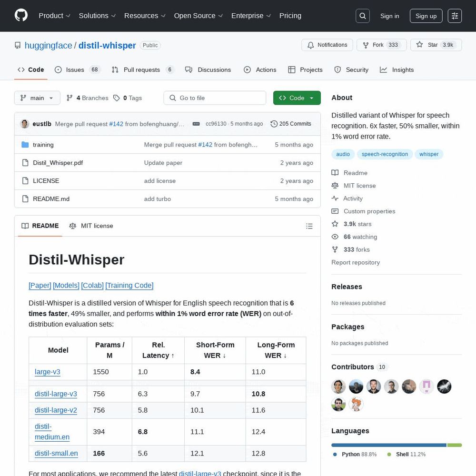
Task: Click the Sign up button
Action: tap(426, 16)
